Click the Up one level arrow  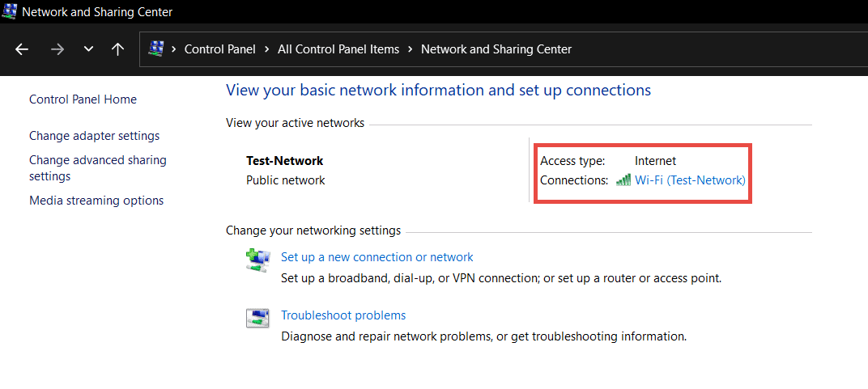(x=117, y=49)
